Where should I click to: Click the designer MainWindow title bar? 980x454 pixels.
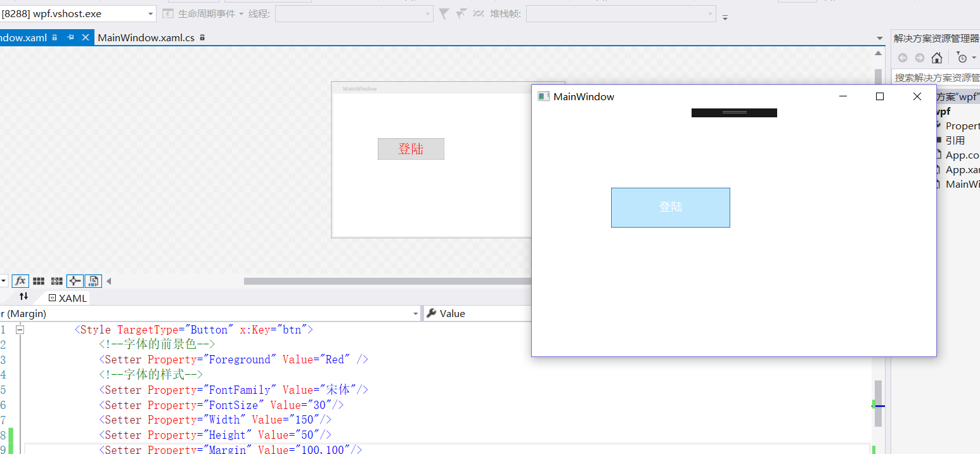coord(431,89)
